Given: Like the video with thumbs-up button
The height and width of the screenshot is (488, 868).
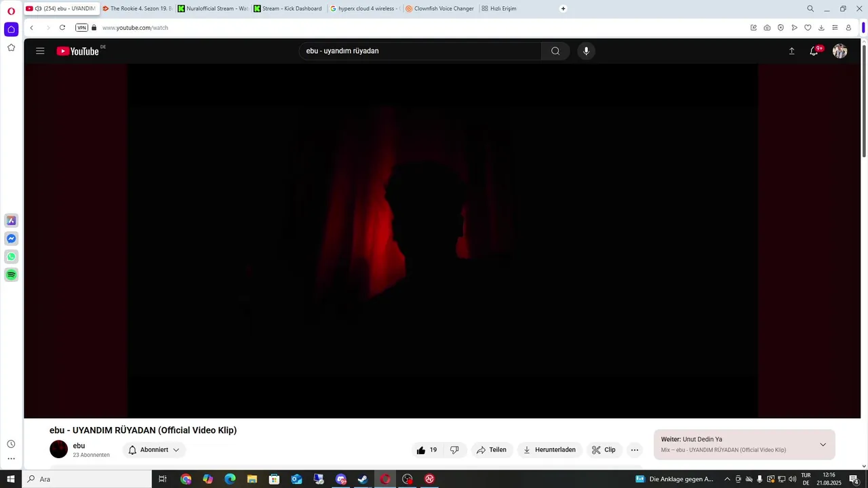Looking at the screenshot, I should [x=427, y=450].
